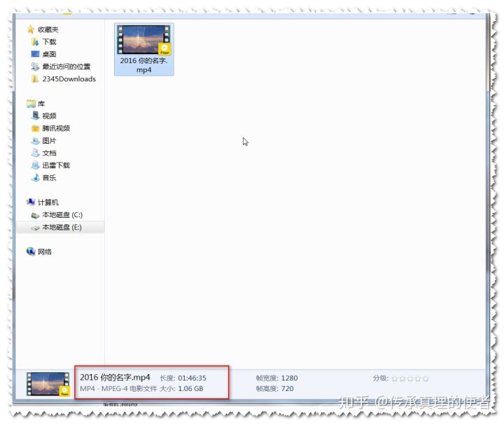Click the Favorites star icon
The image size is (504, 424).
(31, 29)
